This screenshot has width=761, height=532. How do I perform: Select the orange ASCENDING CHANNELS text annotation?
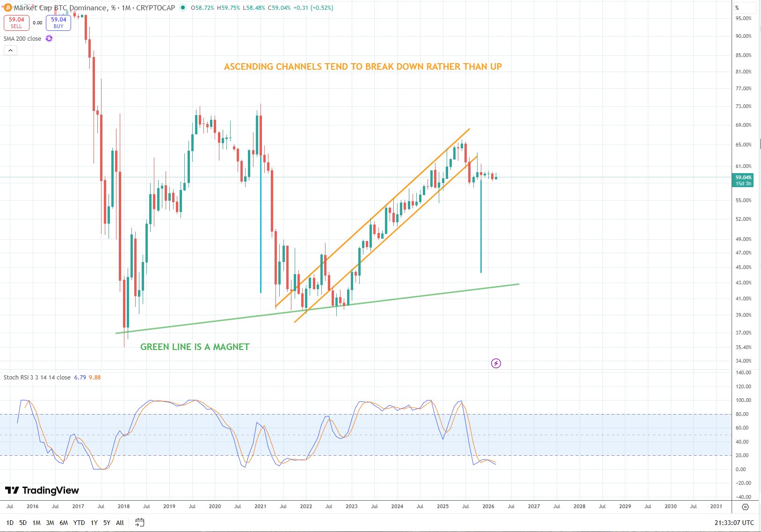(x=363, y=66)
